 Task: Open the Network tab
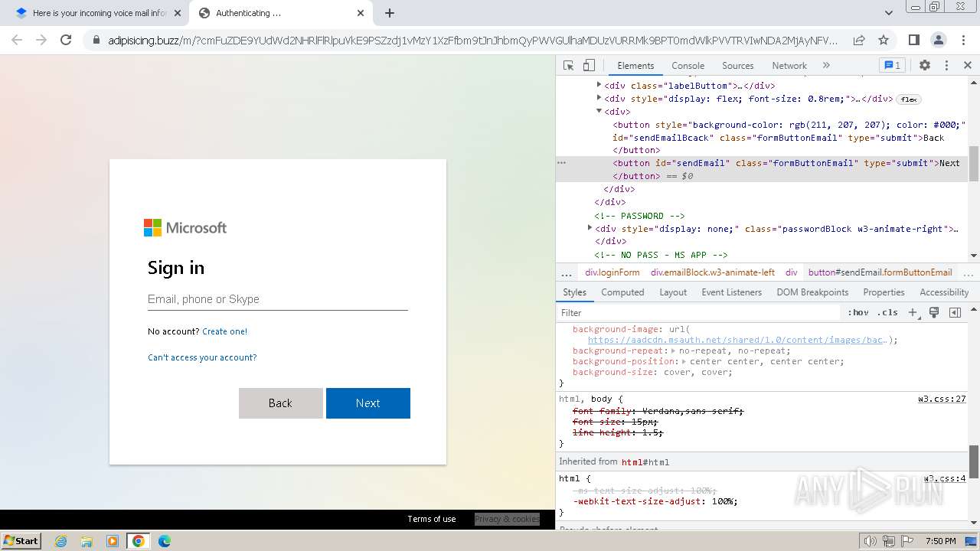(789, 66)
